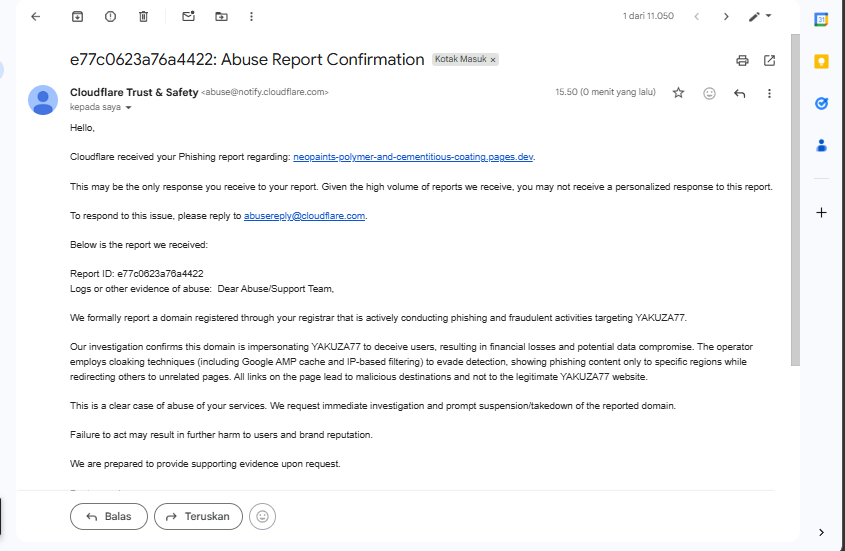Reply using the arrow icon in header
This screenshot has width=845, height=551.
pos(739,93)
